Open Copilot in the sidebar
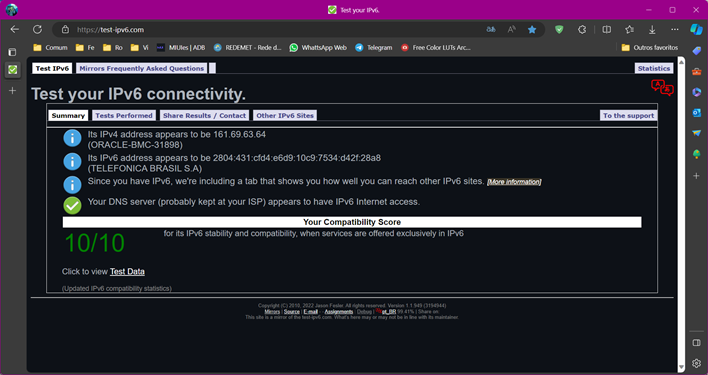This screenshot has width=708, height=375. [696, 29]
